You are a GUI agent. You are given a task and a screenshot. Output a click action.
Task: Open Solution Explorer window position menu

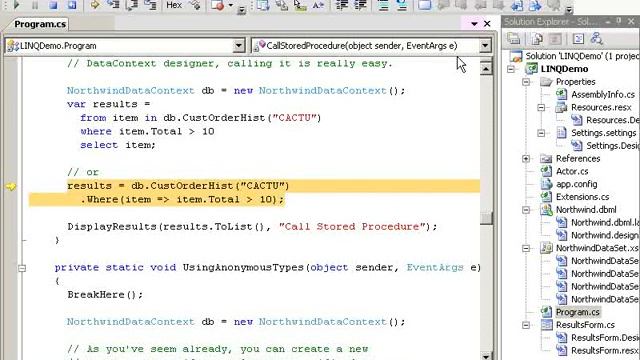[607, 21]
